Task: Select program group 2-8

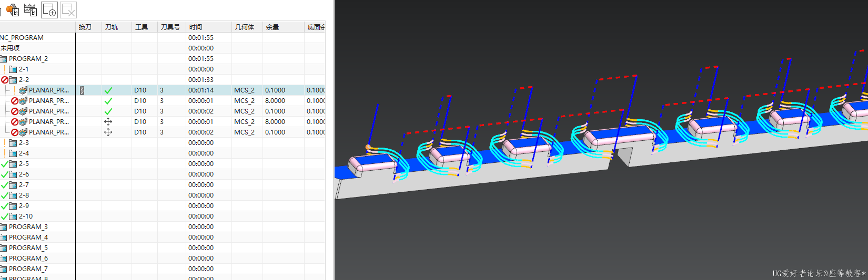Action: tap(24, 195)
